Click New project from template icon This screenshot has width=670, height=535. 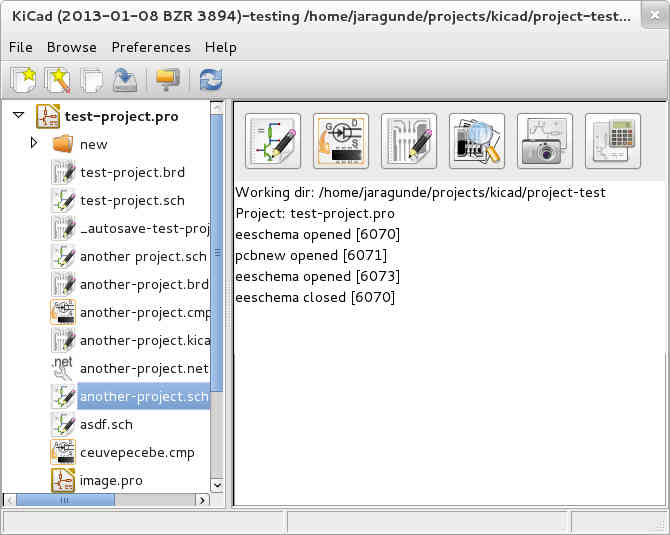(58, 80)
